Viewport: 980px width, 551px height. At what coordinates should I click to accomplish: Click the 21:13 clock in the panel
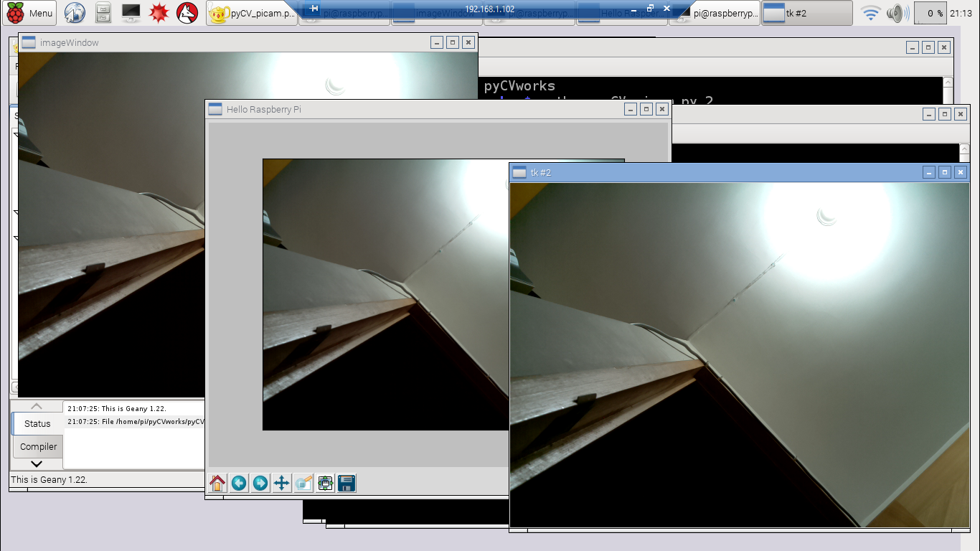(x=961, y=13)
